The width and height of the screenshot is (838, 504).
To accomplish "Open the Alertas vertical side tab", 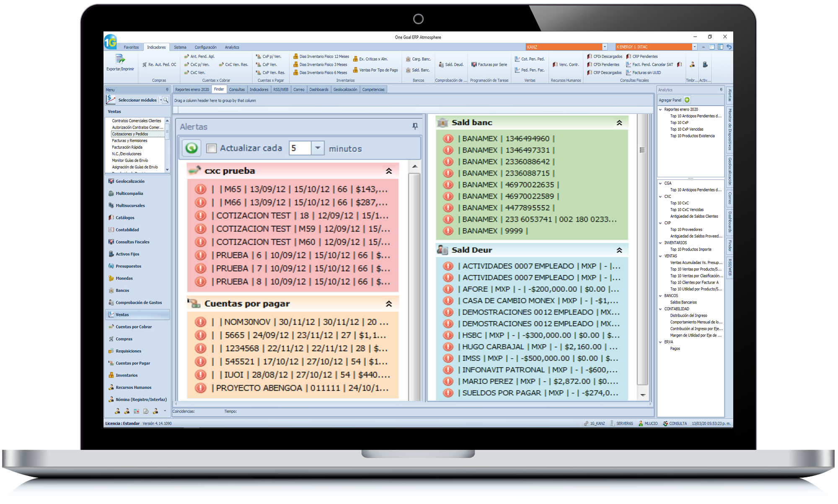I will (x=729, y=95).
